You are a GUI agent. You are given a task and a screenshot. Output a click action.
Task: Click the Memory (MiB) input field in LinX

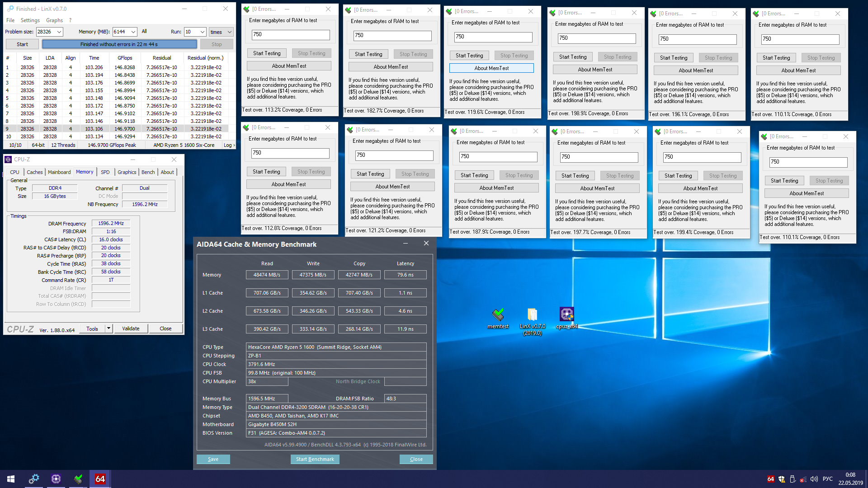(121, 32)
